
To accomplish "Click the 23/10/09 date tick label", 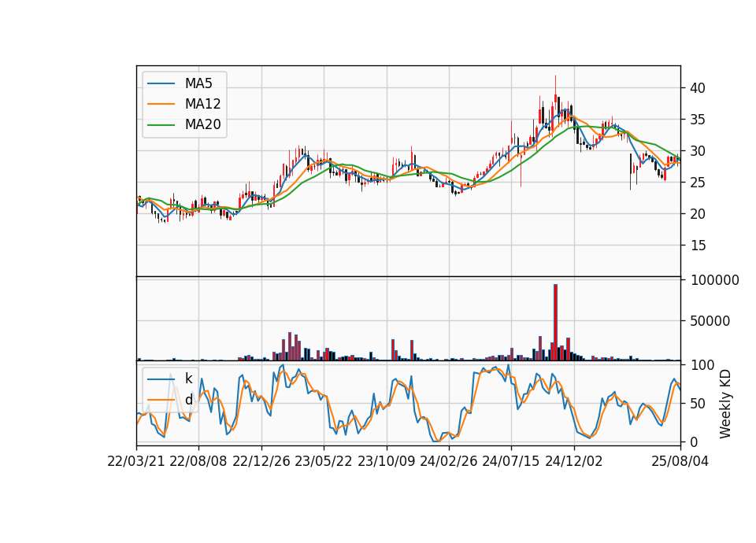I will [x=386, y=461].
